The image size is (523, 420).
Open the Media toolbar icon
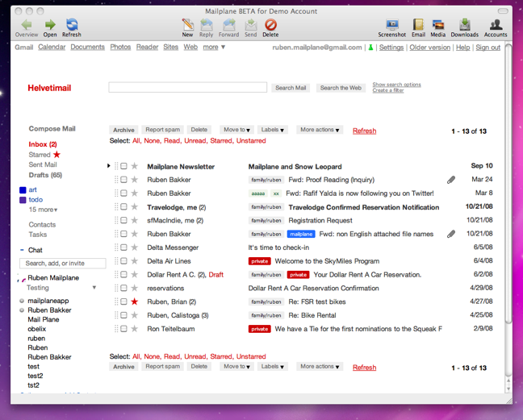click(x=438, y=25)
